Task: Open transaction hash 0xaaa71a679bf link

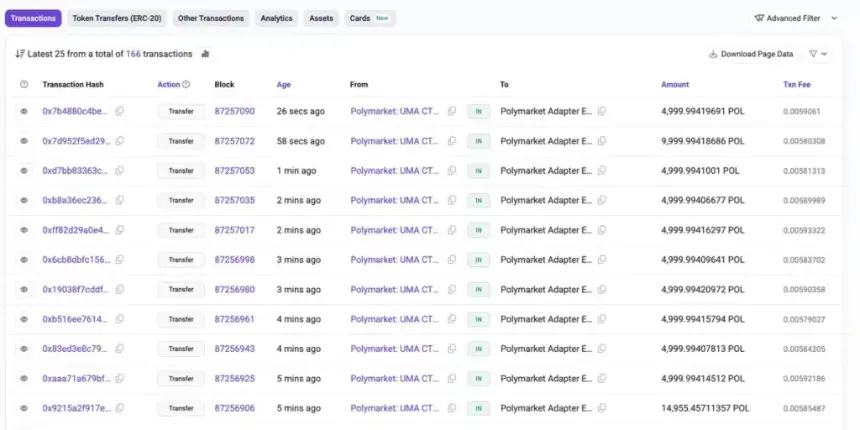Action: coord(77,378)
